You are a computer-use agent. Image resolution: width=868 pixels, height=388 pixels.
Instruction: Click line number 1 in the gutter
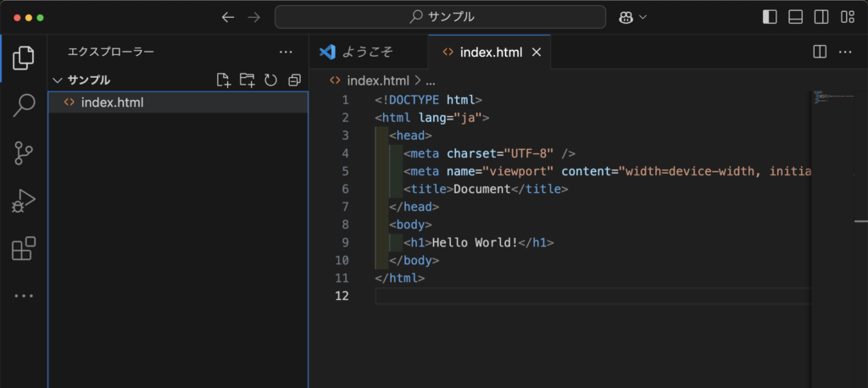[x=346, y=100]
